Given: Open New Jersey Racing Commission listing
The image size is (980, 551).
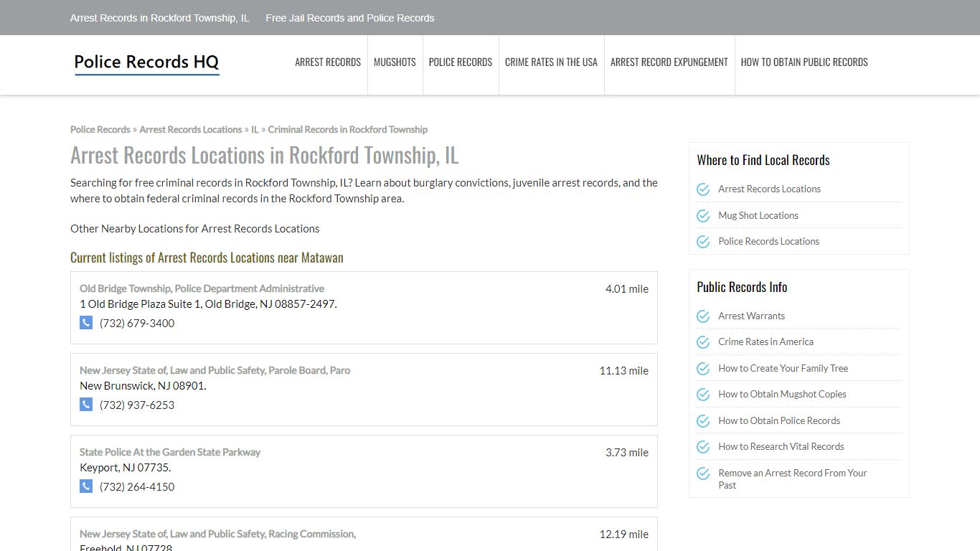Looking at the screenshot, I should coord(217,534).
